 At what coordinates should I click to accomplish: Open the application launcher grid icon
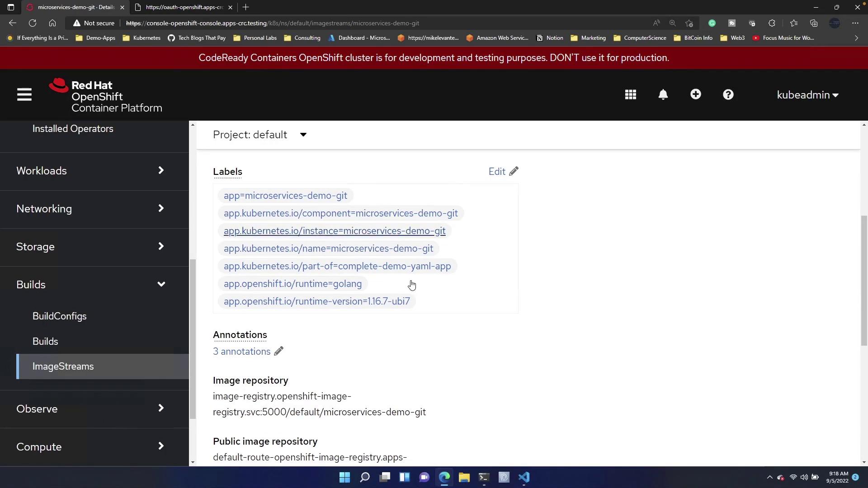[630, 94]
